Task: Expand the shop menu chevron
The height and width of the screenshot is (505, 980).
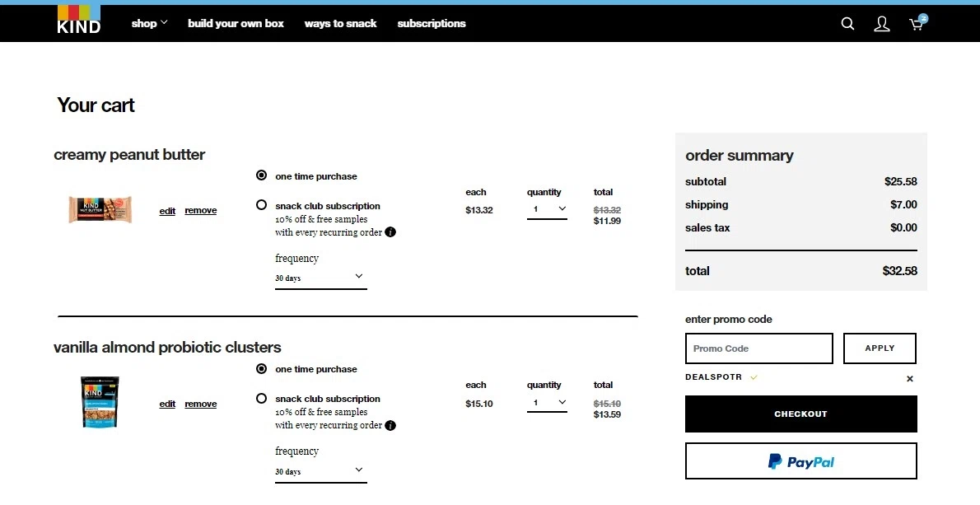Action: click(x=165, y=22)
